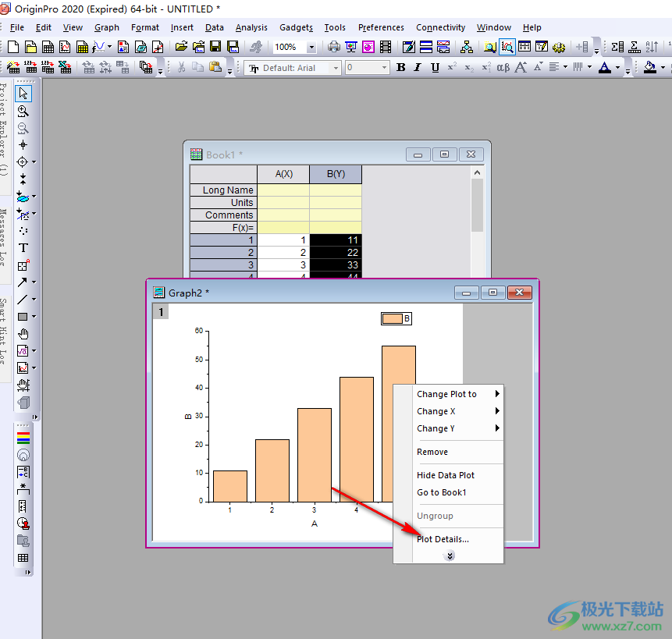Expand the text alignment dropdown arrow

565,67
